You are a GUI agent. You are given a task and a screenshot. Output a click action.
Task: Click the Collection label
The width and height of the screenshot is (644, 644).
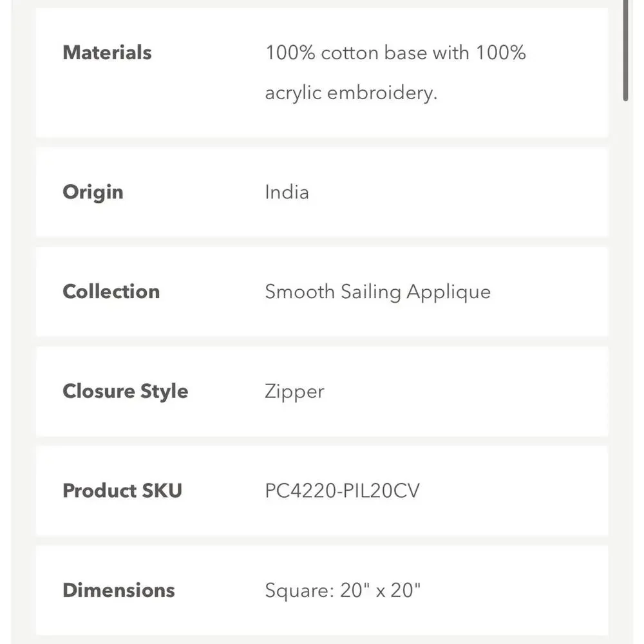[x=111, y=292]
